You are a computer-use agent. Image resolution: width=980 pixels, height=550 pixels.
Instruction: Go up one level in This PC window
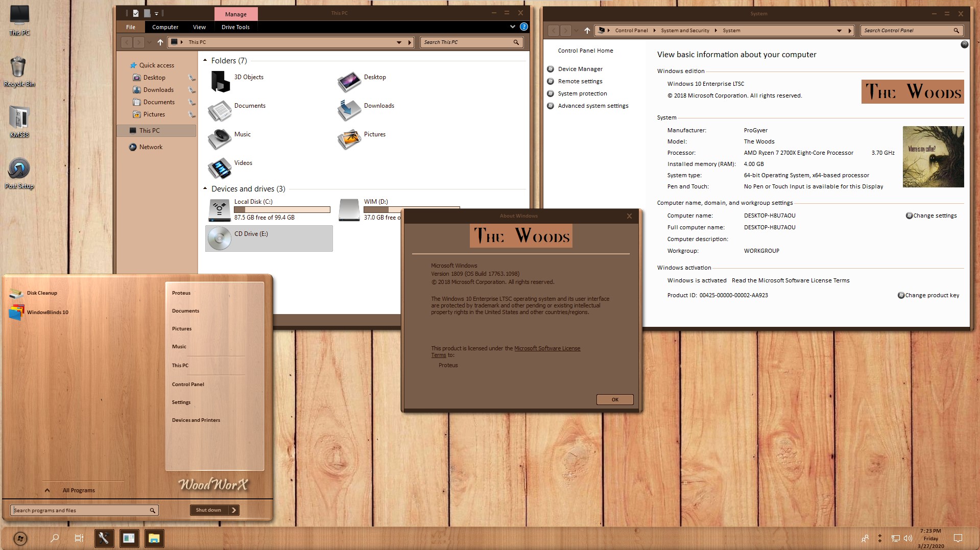click(160, 42)
